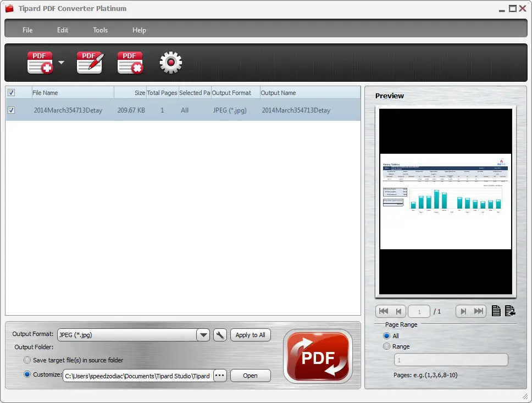Go to last page in preview
Screen dimensions: 532x403
pos(478,311)
